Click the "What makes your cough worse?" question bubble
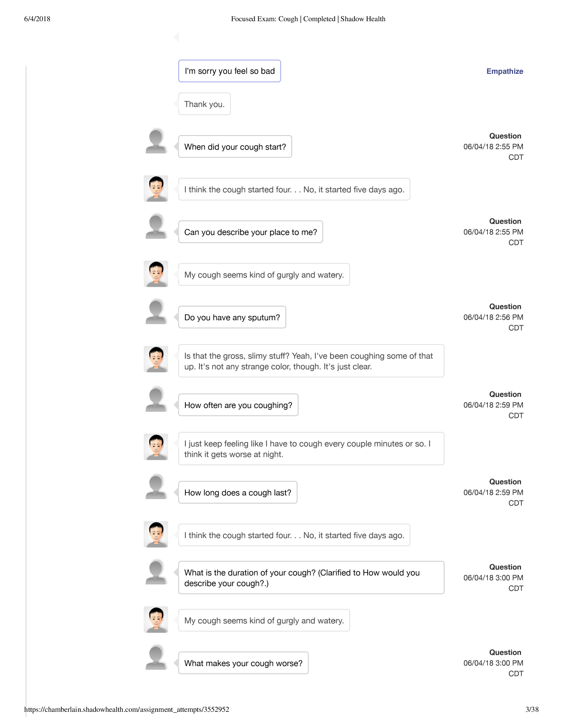This screenshot has height=728, width=563. tap(243, 663)
